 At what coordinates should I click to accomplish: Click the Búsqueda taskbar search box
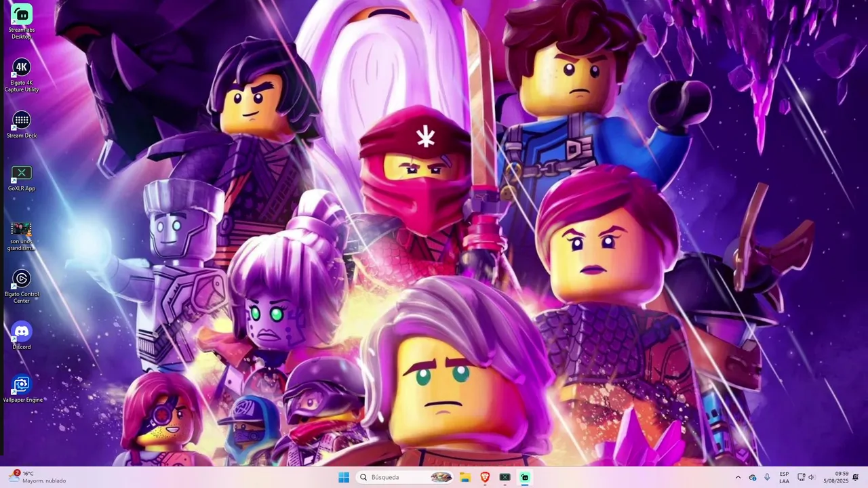405,477
